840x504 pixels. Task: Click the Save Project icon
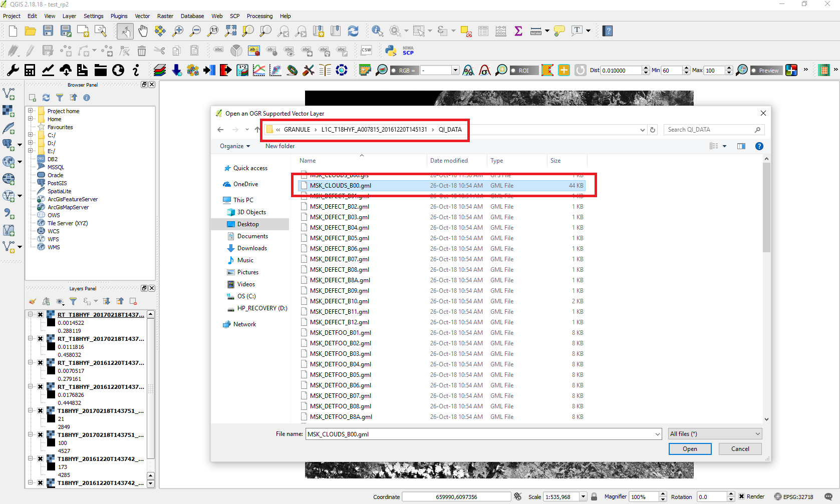coord(48,31)
